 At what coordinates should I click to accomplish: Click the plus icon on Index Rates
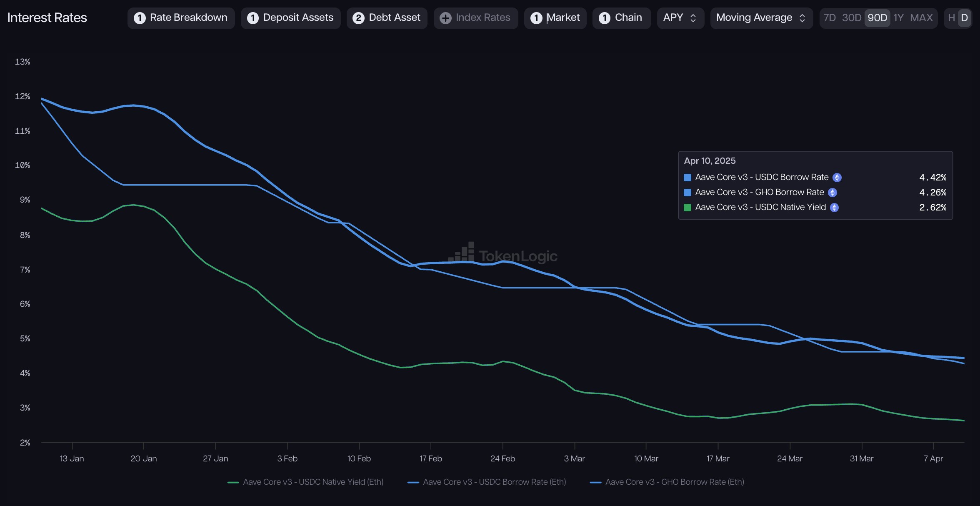tap(445, 18)
